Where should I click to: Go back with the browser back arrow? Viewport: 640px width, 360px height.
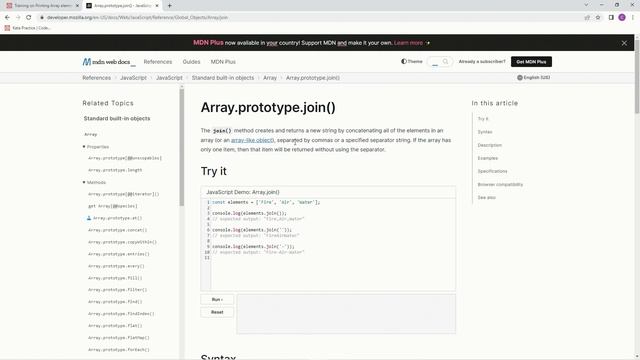click(x=7, y=18)
